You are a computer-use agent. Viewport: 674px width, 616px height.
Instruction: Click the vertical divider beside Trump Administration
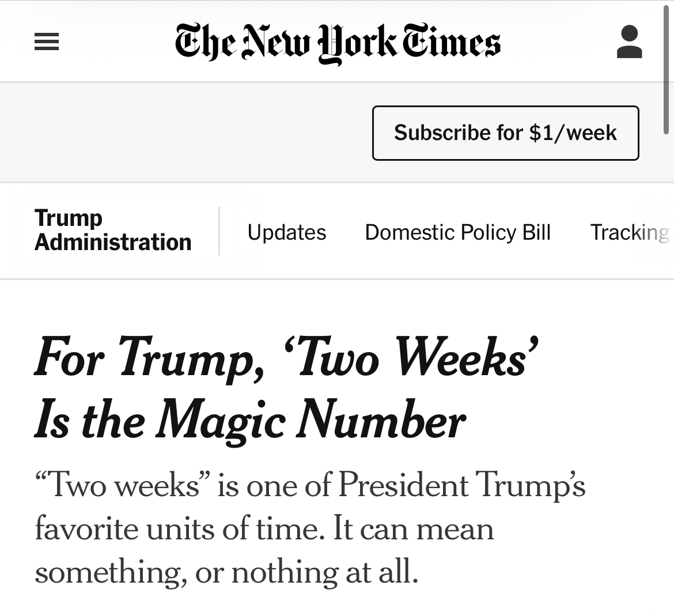coord(219,231)
